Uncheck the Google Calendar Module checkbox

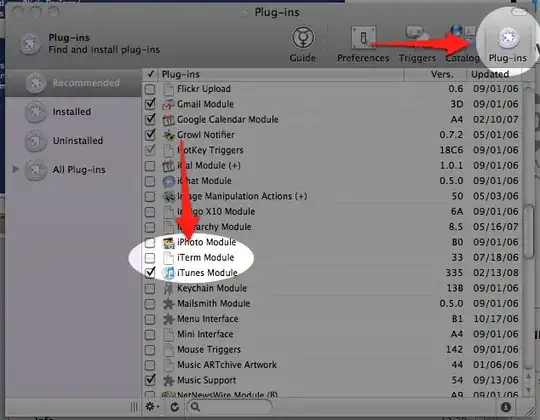[x=150, y=119]
